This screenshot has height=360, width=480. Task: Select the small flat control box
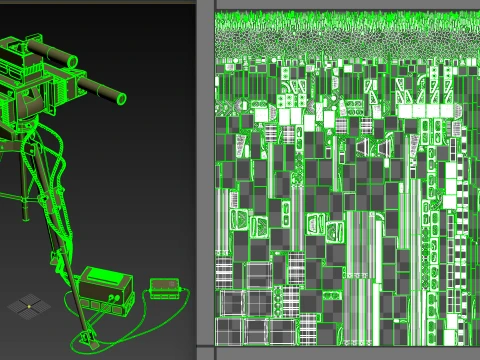[165, 288]
